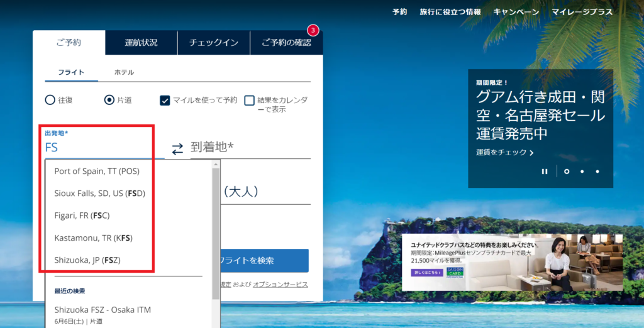Select the 往復 round-trip radio button
Screen dimensions: 644x328
[50, 100]
